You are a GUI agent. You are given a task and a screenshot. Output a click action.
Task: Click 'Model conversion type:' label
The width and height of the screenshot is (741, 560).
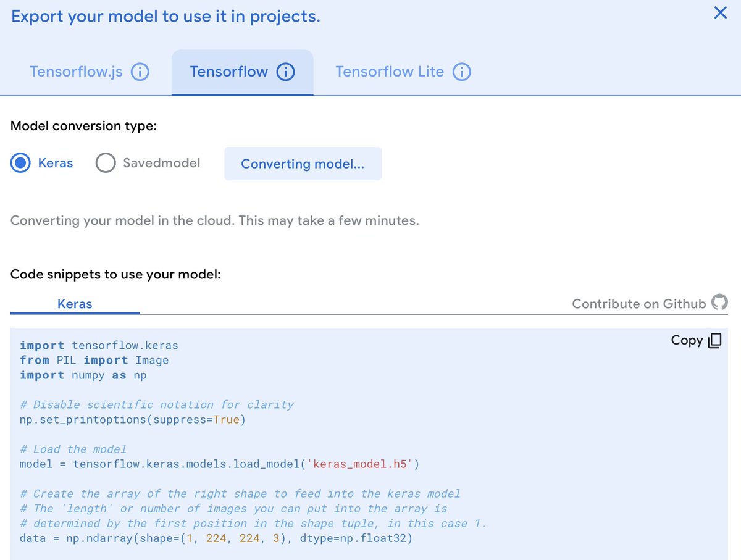(x=83, y=126)
